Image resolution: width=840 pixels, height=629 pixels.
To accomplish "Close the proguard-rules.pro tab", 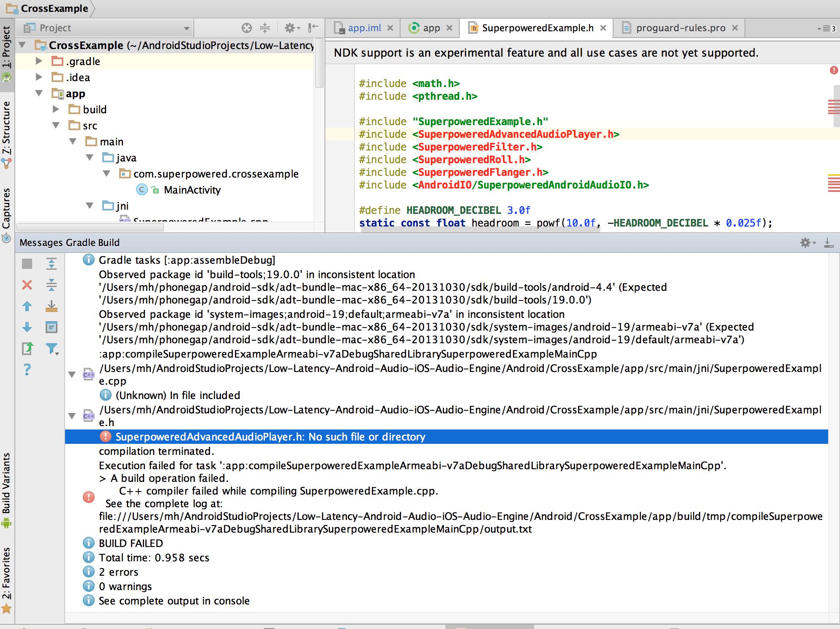I will pos(735,28).
